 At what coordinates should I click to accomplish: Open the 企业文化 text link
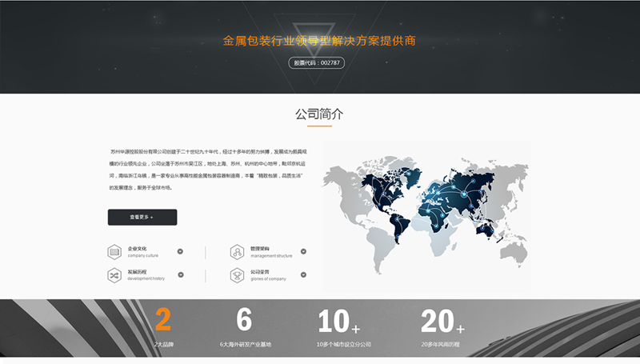[x=137, y=249]
